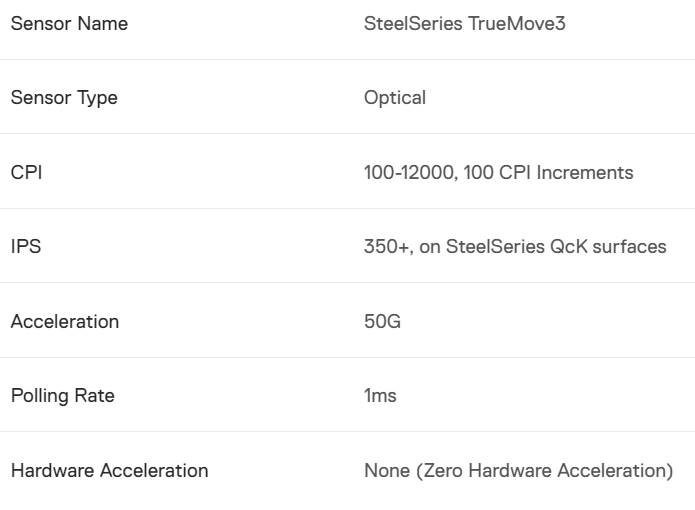Viewport: 695px width, 510px height.
Task: Select the 1ms polling rate value
Action: tap(380, 396)
